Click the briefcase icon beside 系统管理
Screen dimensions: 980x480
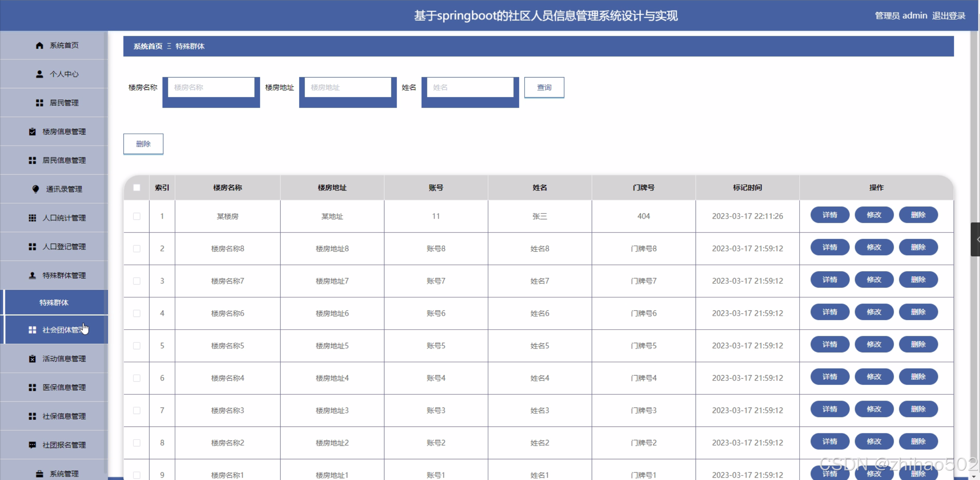pos(39,474)
